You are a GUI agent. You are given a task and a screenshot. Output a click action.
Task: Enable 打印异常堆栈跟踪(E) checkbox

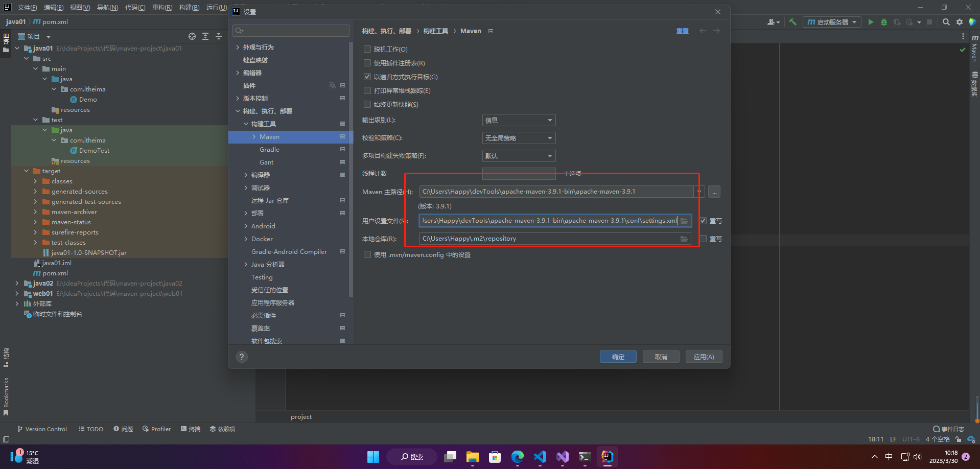click(x=367, y=90)
